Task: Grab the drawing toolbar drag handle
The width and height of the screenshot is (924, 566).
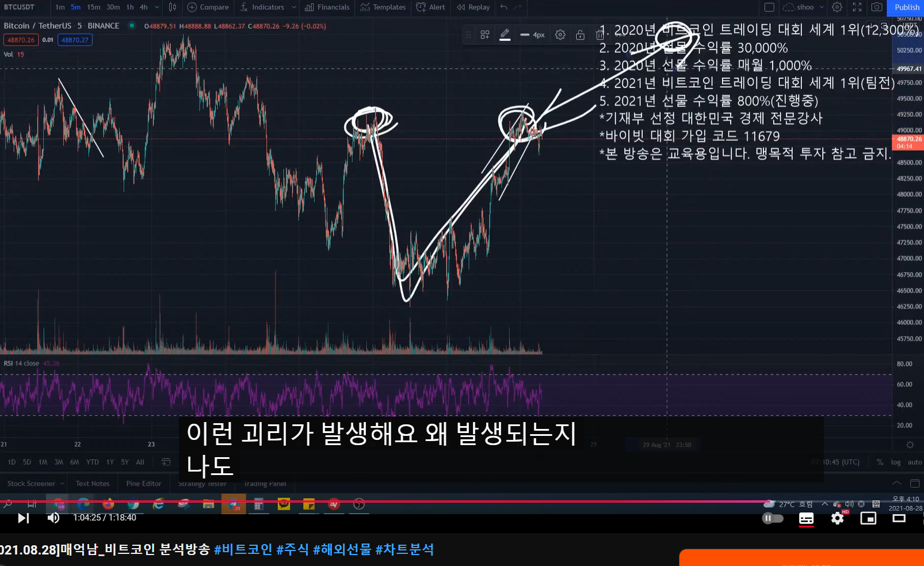Action: (x=468, y=35)
